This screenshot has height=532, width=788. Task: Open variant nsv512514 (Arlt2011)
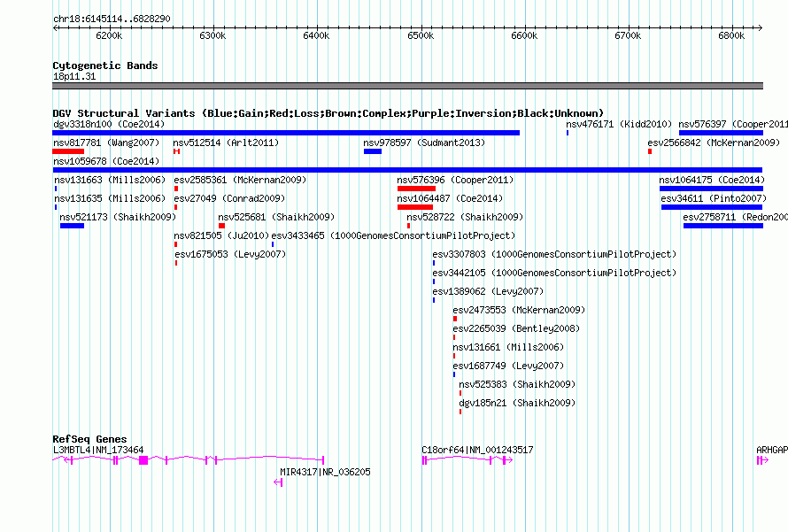pos(226,143)
